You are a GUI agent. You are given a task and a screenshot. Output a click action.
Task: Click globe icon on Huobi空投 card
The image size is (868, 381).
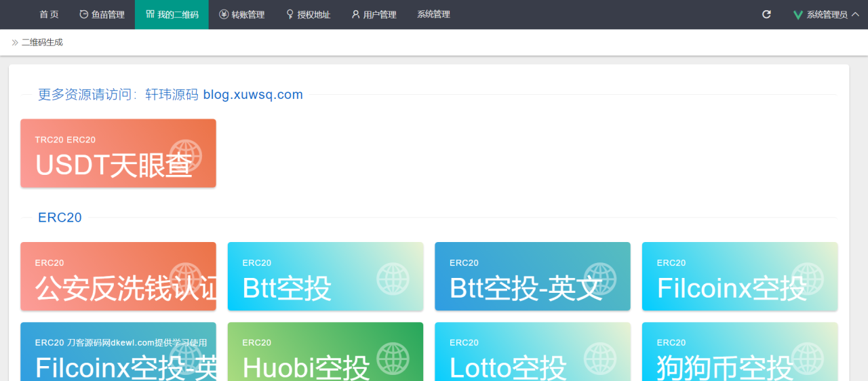click(x=393, y=359)
